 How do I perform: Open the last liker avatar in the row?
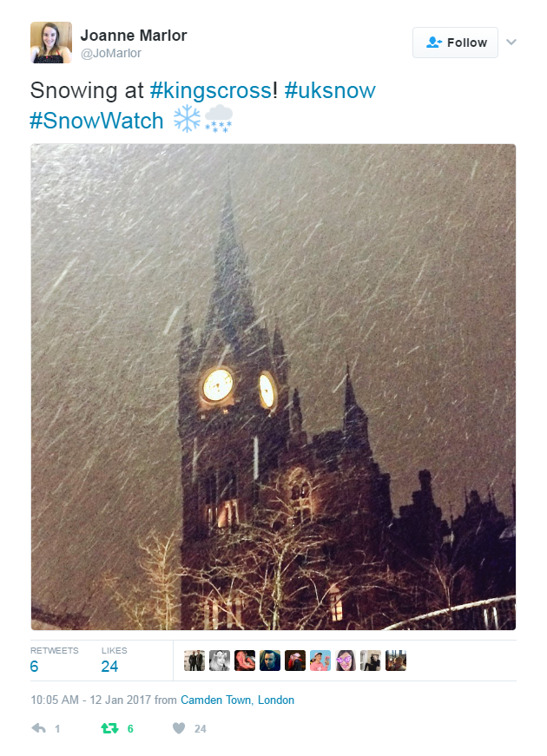tap(396, 661)
